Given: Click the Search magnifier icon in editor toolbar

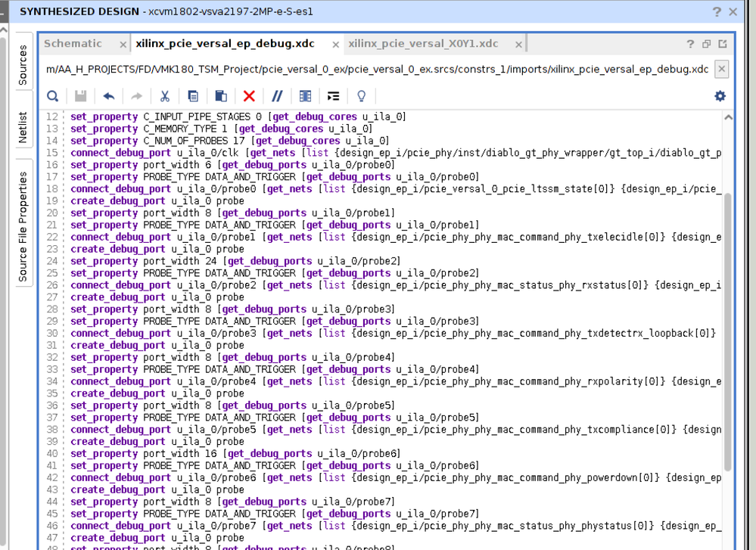Looking at the screenshot, I should click(52, 96).
